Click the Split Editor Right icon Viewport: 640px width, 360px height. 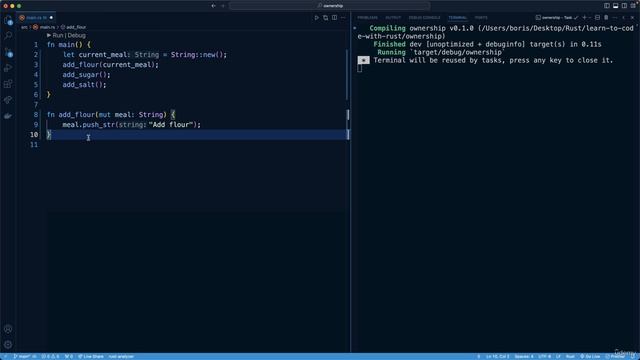click(334, 18)
